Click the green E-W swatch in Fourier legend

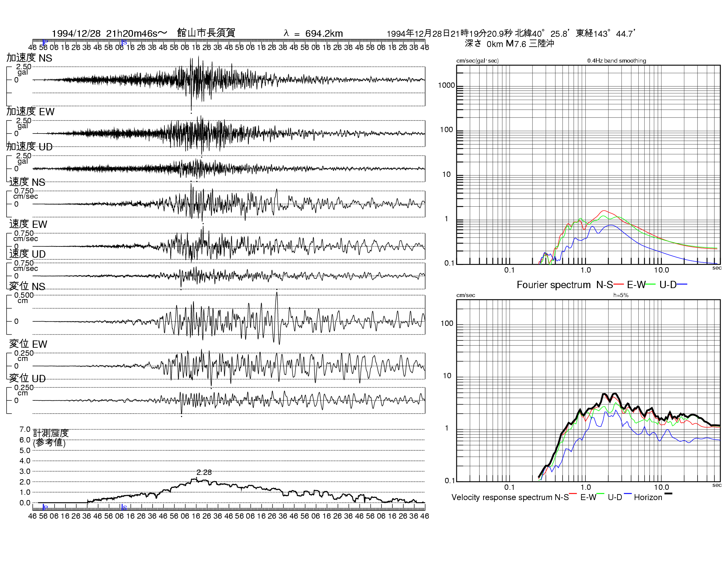(x=651, y=284)
